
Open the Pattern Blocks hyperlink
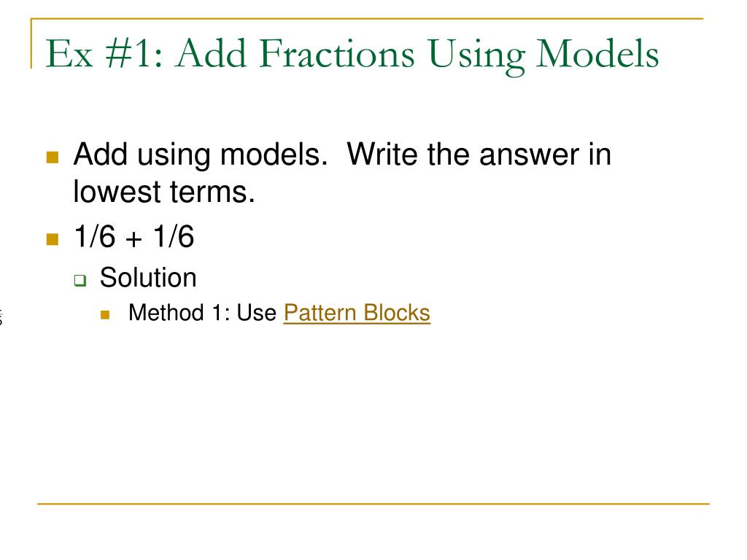(x=357, y=314)
